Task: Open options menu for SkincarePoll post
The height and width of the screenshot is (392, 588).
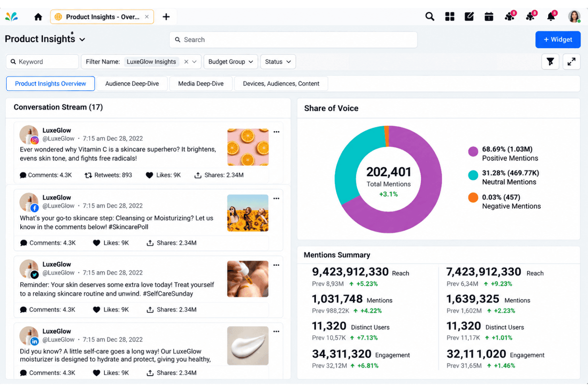Action: pos(277,198)
